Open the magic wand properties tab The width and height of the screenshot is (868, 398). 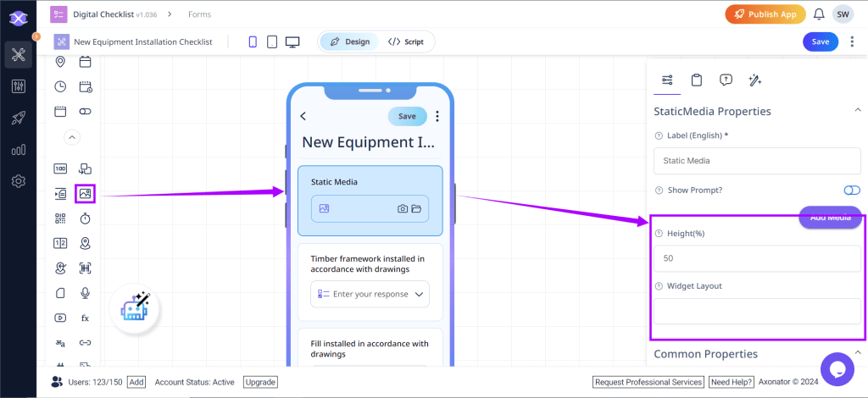coord(754,80)
